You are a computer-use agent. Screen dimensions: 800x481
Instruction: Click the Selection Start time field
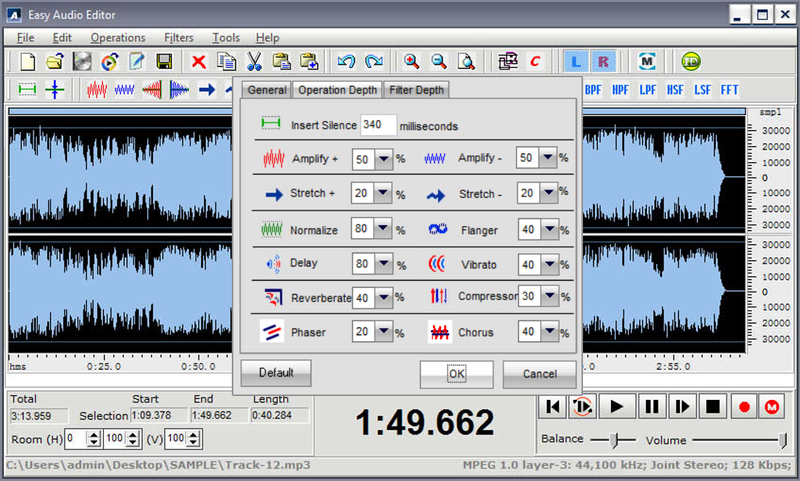(x=158, y=415)
